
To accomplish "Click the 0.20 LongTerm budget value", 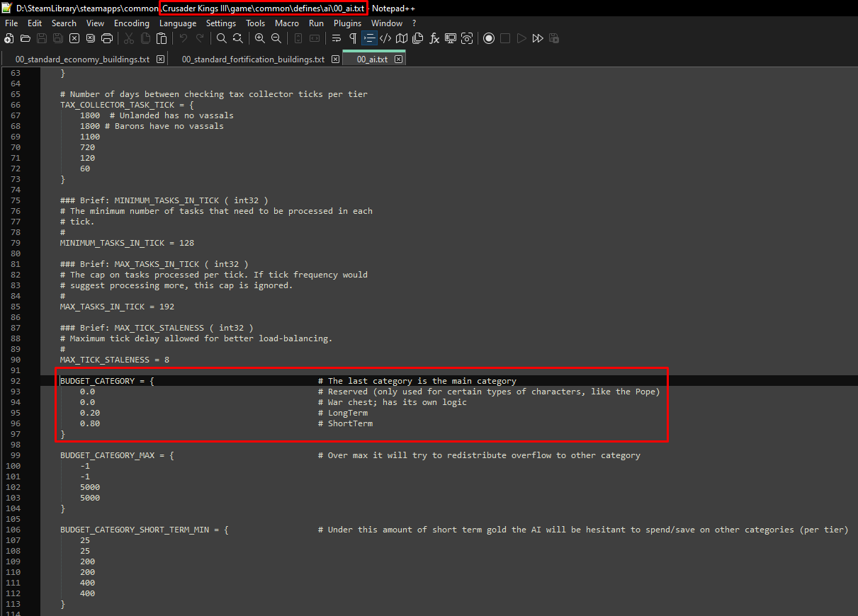I will (90, 413).
